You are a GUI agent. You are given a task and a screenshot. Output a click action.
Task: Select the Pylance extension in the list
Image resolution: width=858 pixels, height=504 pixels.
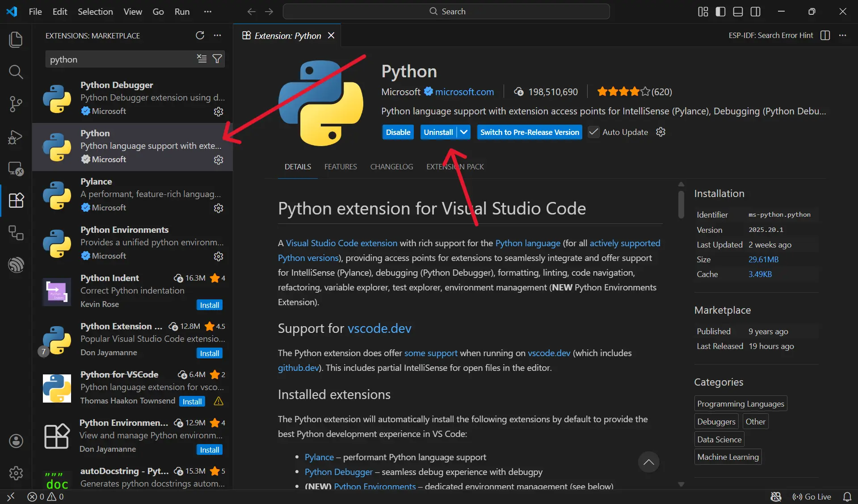133,195
